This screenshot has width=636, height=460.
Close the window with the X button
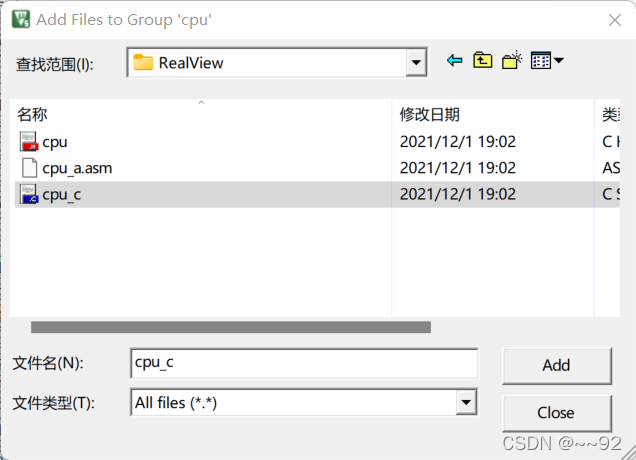[x=615, y=20]
